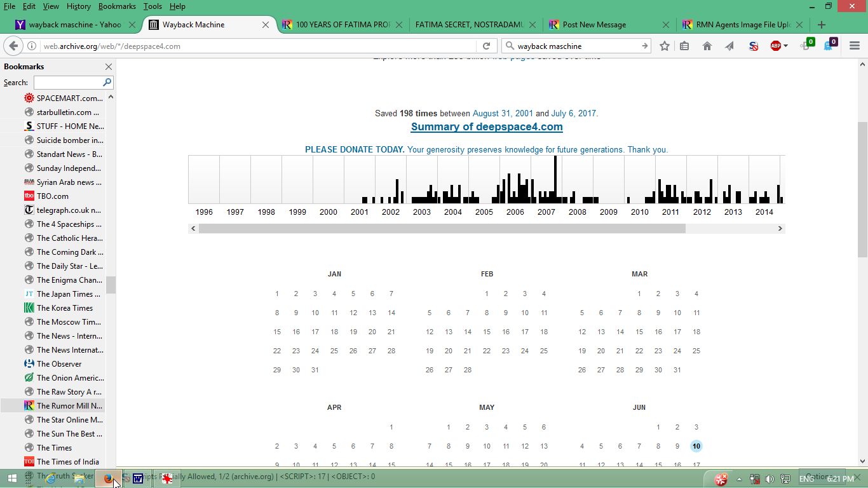Switch to FATIMA SECRET, NOSTRADAMUS tab
Viewport: 868px width, 488px height.
pos(469,25)
